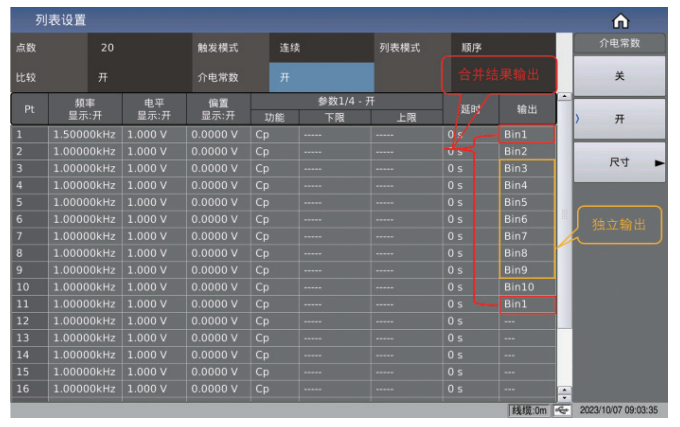The height and width of the screenshot is (427, 680).
Task: Turn dielectric constant on with 开 button
Action: point(618,119)
